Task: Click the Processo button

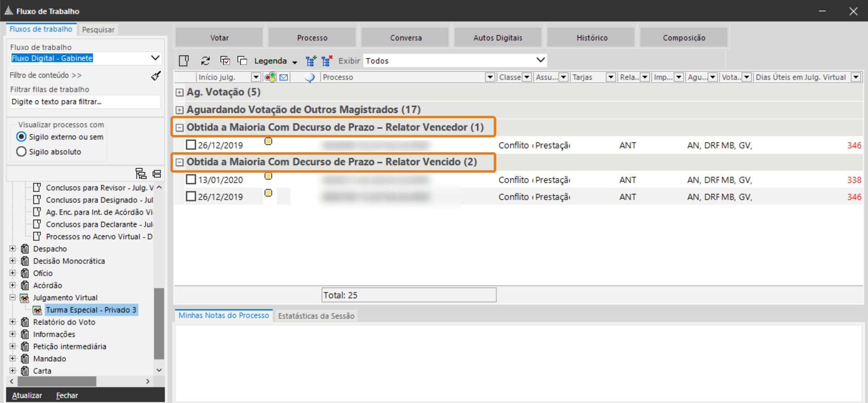Action: click(312, 38)
